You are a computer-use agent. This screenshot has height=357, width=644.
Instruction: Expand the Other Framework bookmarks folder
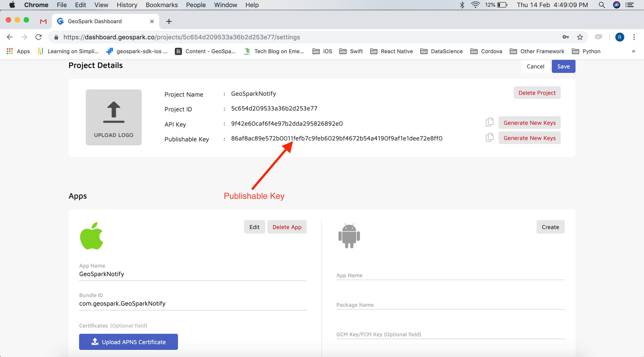537,51
